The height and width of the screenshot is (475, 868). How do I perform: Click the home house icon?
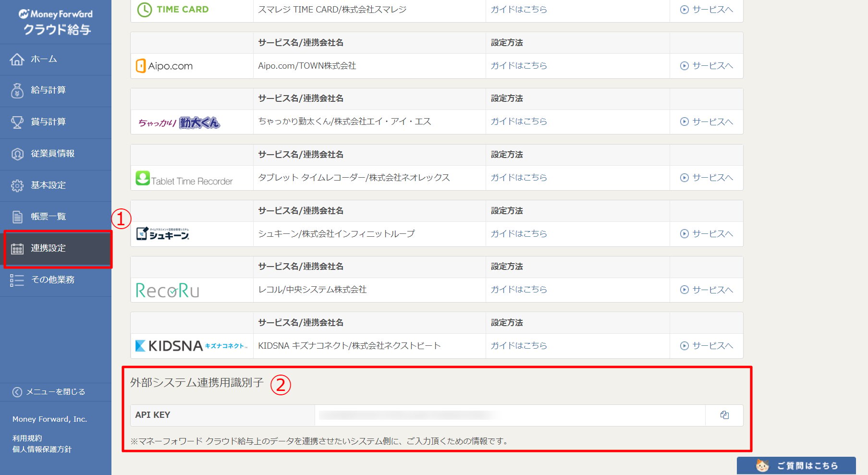pyautogui.click(x=17, y=59)
